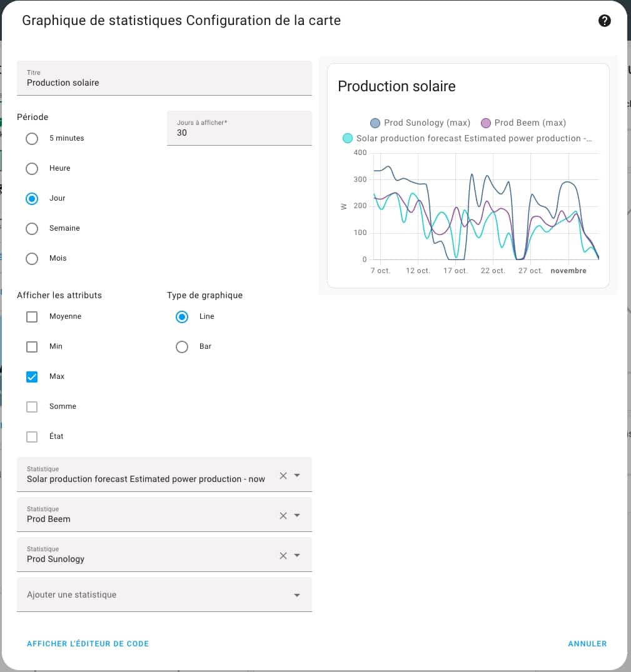631x672 pixels.
Task: Toggle Prod Sunology (max) legend marker
Action: pos(375,123)
